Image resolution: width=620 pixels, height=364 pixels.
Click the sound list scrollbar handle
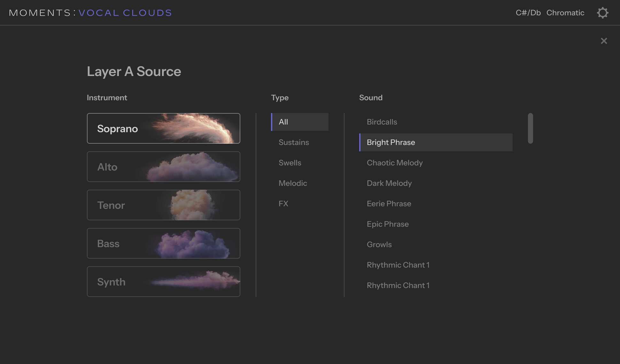(x=530, y=128)
